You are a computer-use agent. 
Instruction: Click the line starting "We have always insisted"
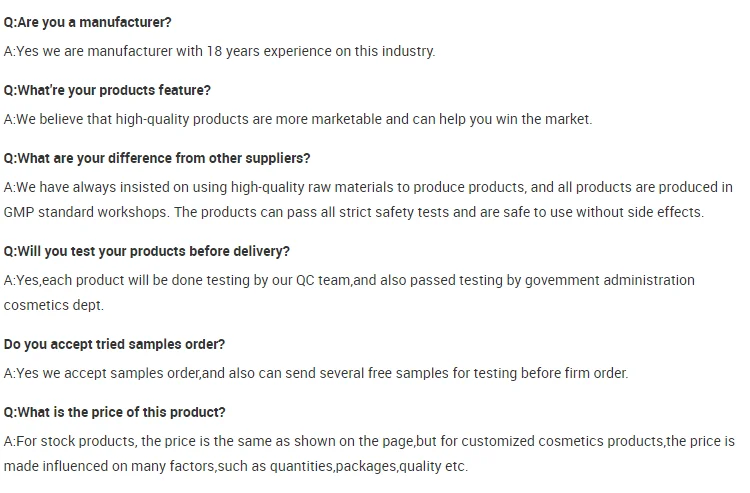368,187
